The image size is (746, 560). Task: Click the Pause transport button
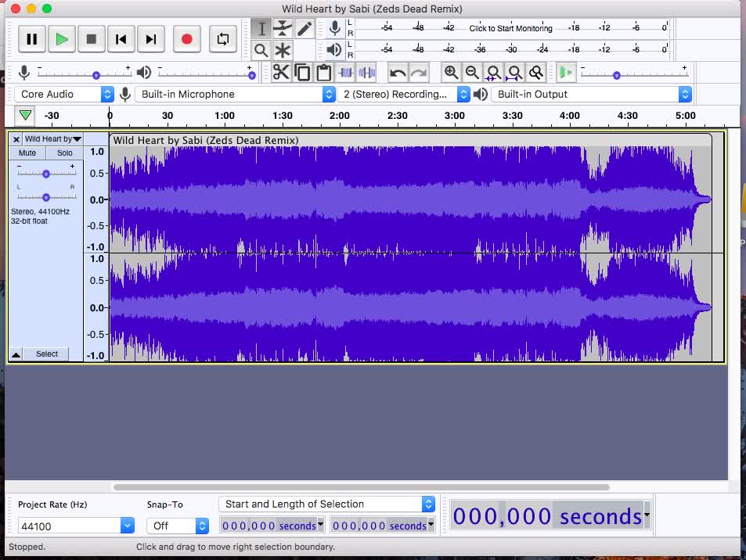[32, 39]
